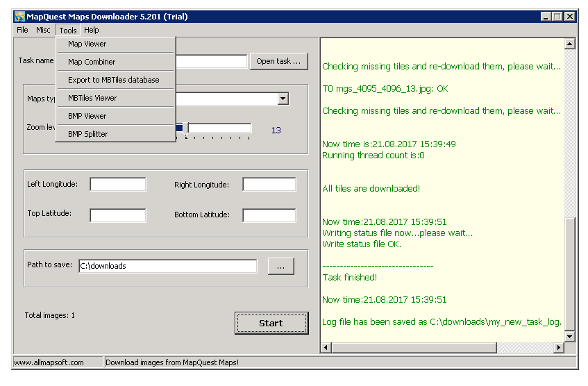Image resolution: width=588 pixels, height=386 pixels.
Task: Click log scrollbar down arrow
Action: (x=570, y=337)
